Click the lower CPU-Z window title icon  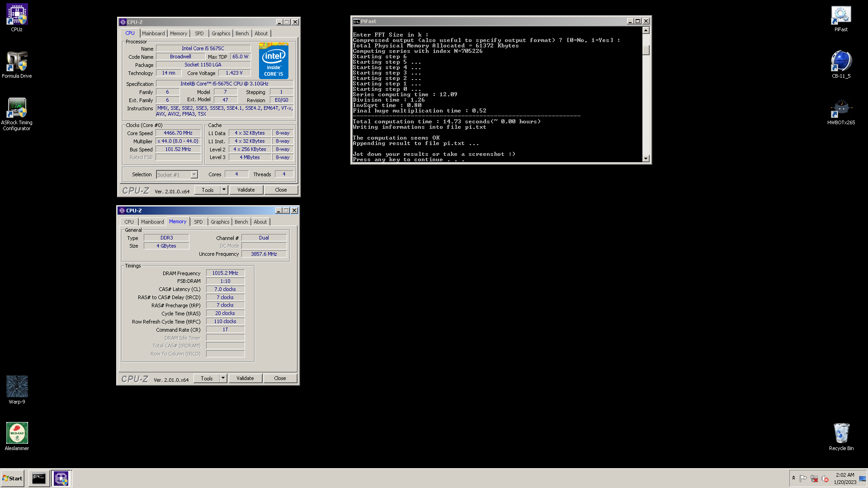(x=122, y=211)
